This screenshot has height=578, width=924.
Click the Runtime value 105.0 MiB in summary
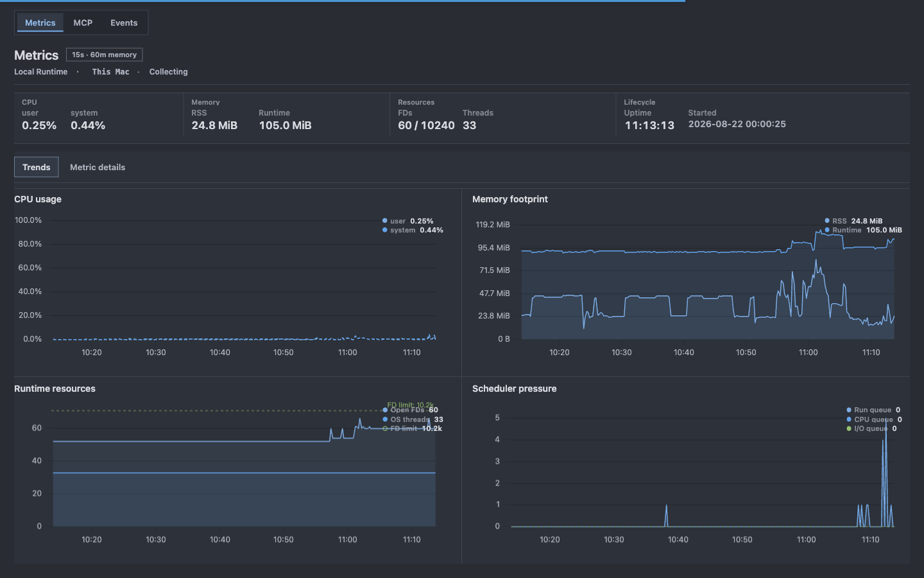(x=285, y=125)
